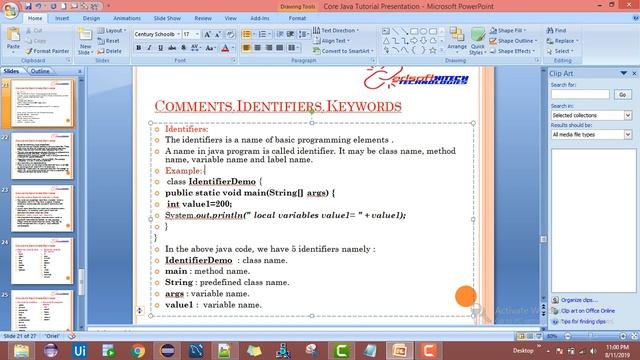Delete the current slide

point(109,51)
